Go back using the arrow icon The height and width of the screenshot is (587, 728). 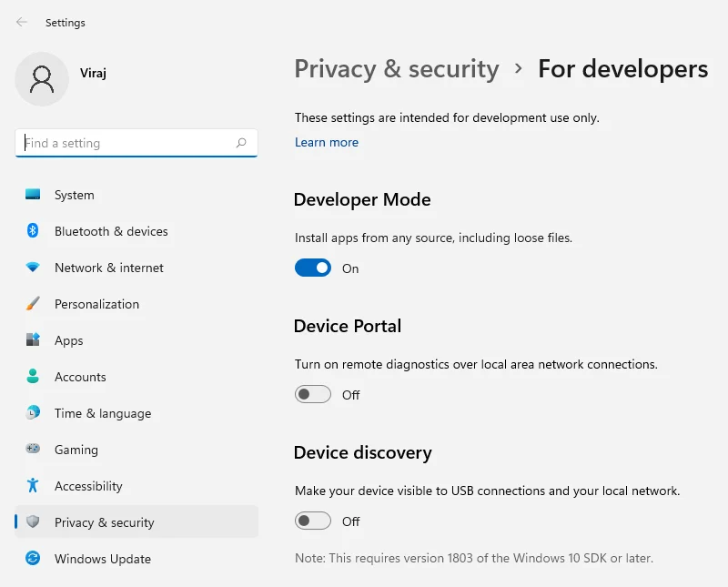click(21, 22)
